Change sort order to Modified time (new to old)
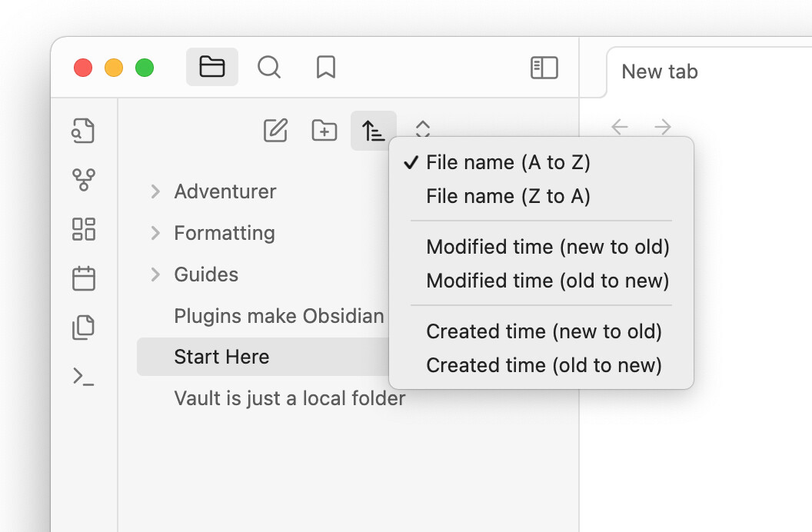Image resolution: width=812 pixels, height=532 pixels. point(547,247)
